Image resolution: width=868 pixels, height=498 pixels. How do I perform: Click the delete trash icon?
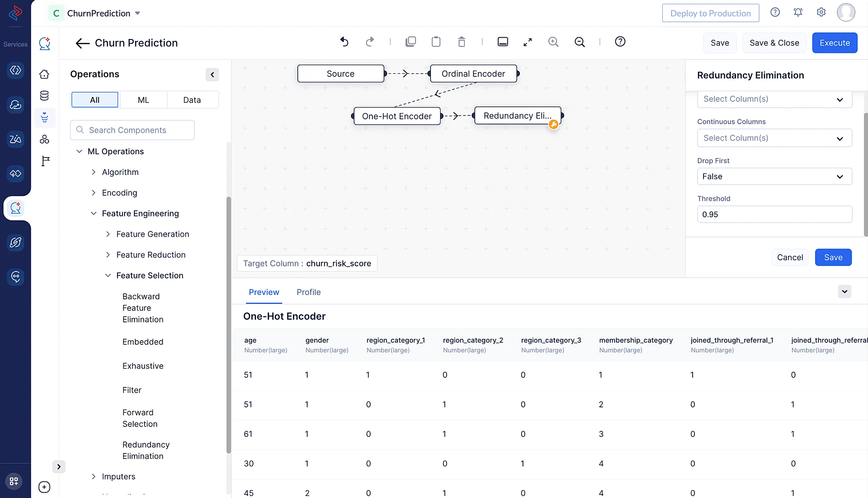(461, 42)
